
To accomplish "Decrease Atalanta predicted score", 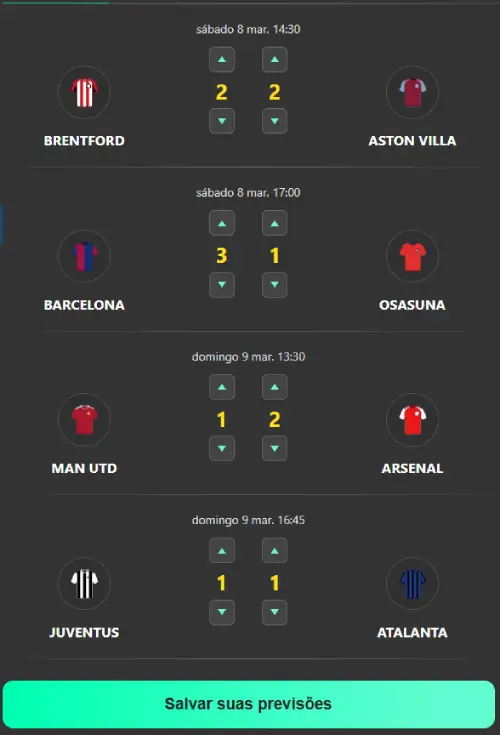I will point(275,612).
